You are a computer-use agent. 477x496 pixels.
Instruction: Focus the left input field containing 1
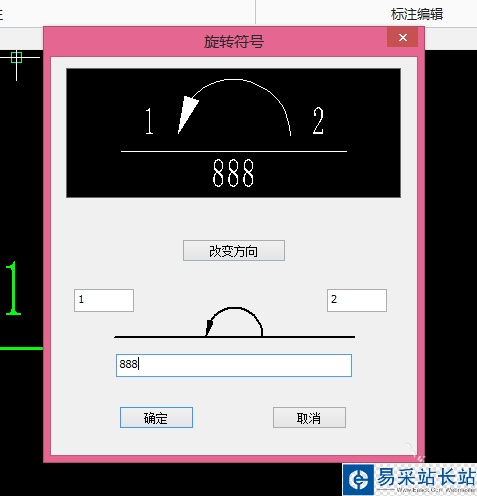point(104,300)
